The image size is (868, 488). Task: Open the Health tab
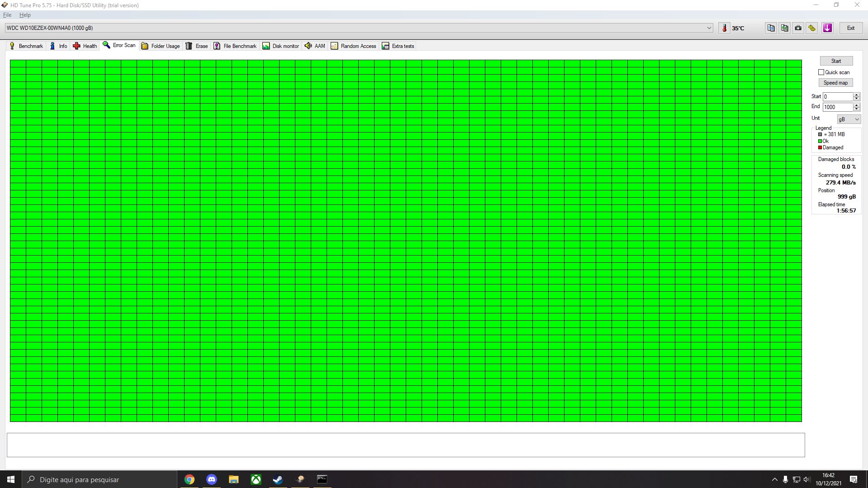[85, 46]
